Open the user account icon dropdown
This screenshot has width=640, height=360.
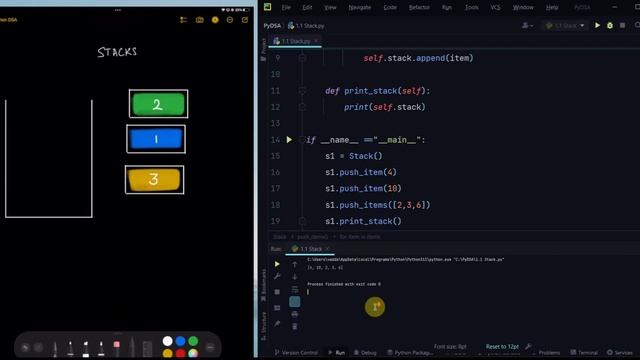click(x=527, y=25)
